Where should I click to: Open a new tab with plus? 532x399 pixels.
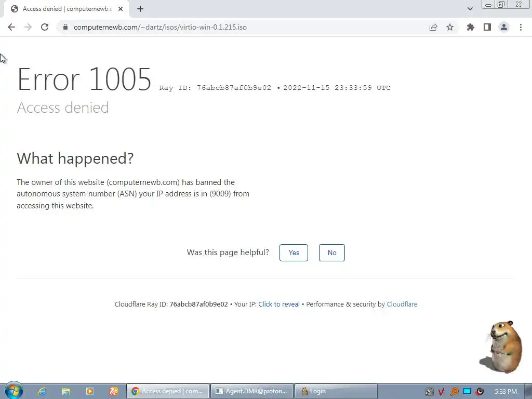pyautogui.click(x=140, y=9)
